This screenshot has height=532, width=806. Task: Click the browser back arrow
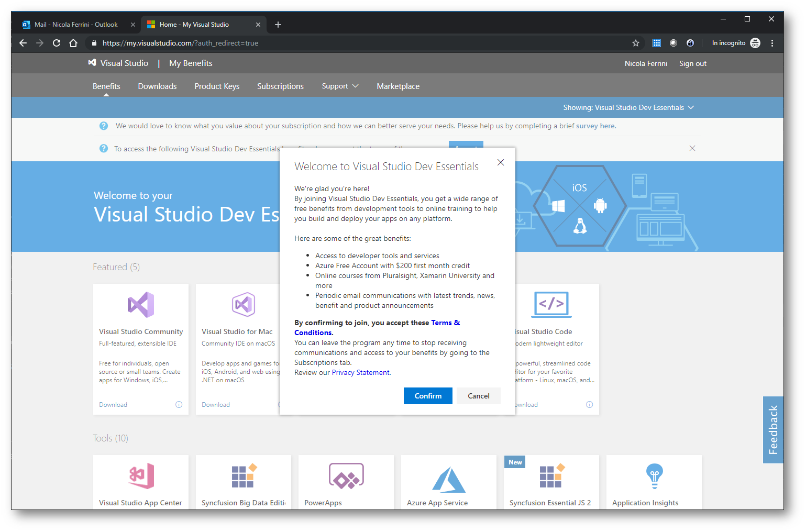(x=23, y=43)
